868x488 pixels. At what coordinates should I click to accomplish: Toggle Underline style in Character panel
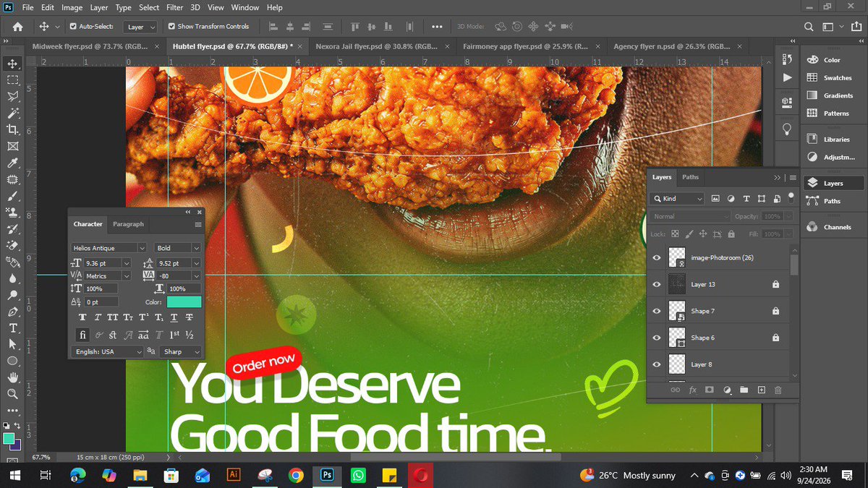174,317
